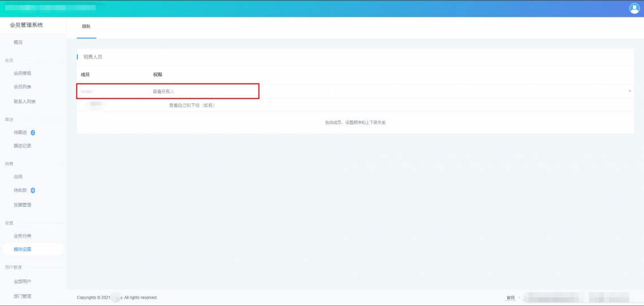
Task: Expand the 查看所有人 member row chevron
Action: pyautogui.click(x=630, y=91)
